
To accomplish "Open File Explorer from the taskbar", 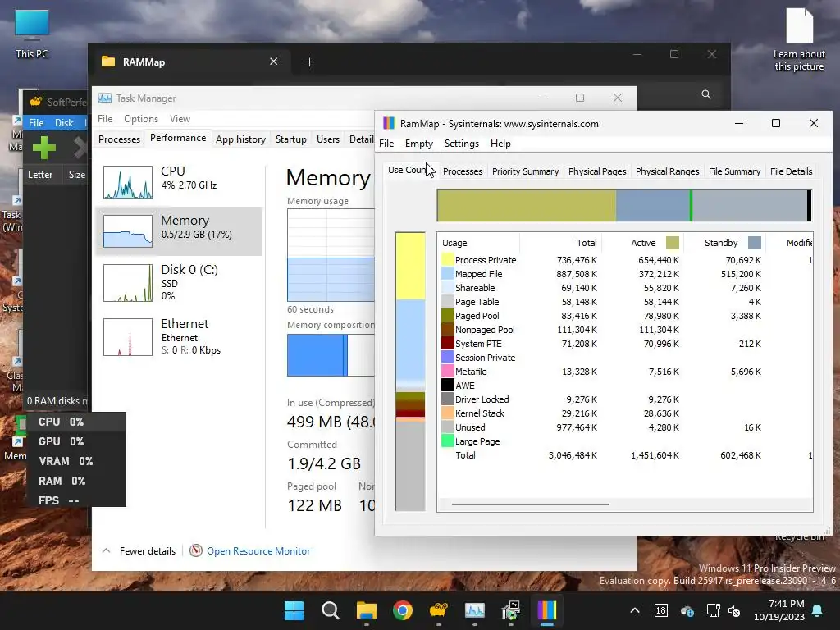I will [367, 610].
